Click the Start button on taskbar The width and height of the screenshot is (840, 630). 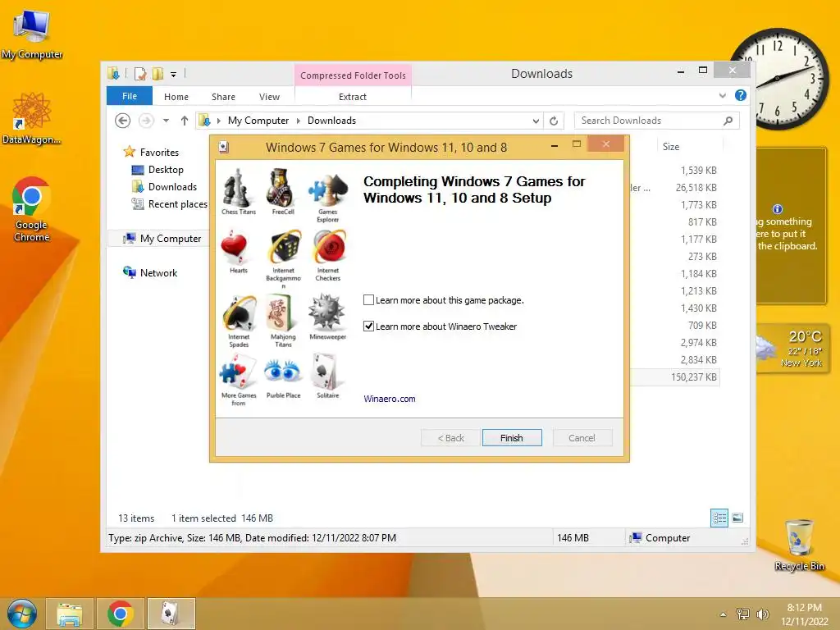(x=22, y=614)
